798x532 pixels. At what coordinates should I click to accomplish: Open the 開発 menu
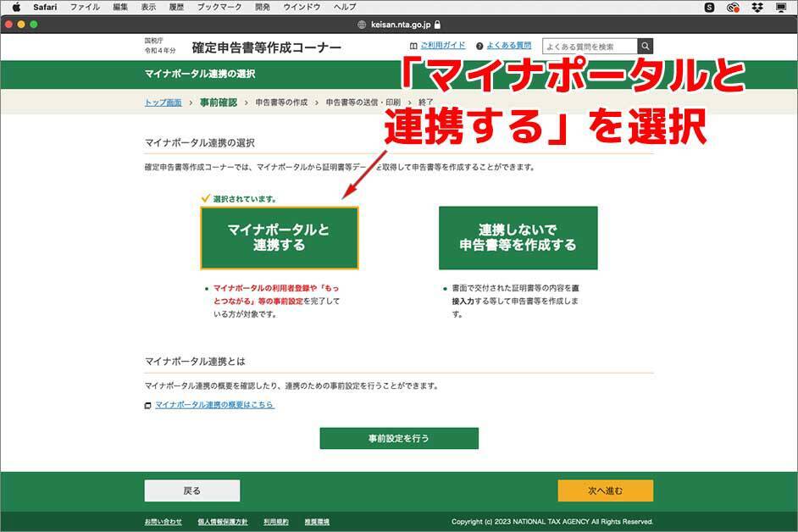pyautogui.click(x=263, y=7)
